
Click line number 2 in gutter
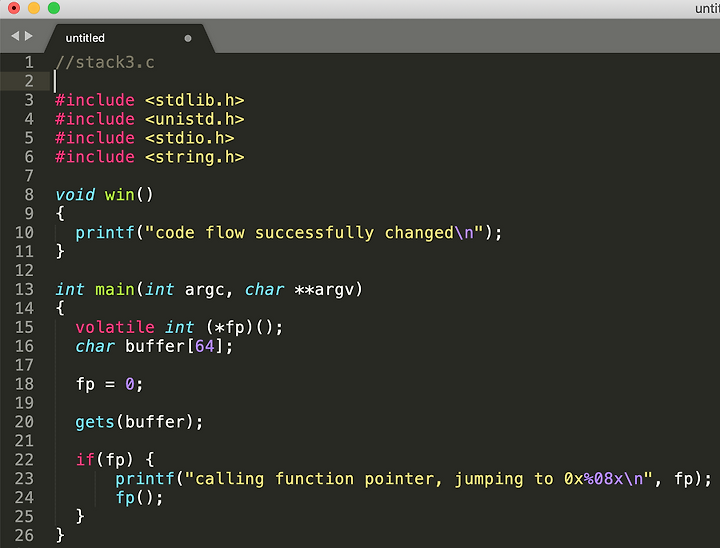pos(29,81)
